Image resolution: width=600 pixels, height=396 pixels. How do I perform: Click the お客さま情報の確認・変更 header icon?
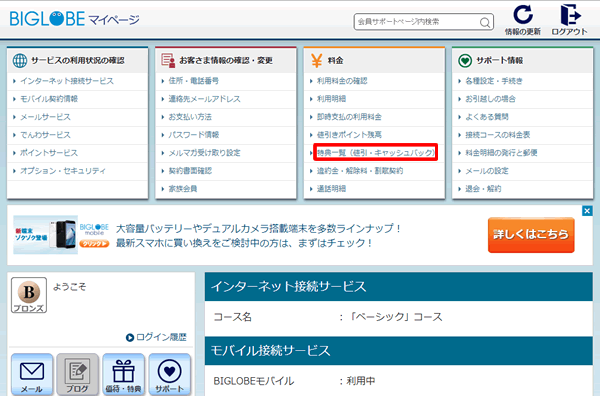coord(168,60)
